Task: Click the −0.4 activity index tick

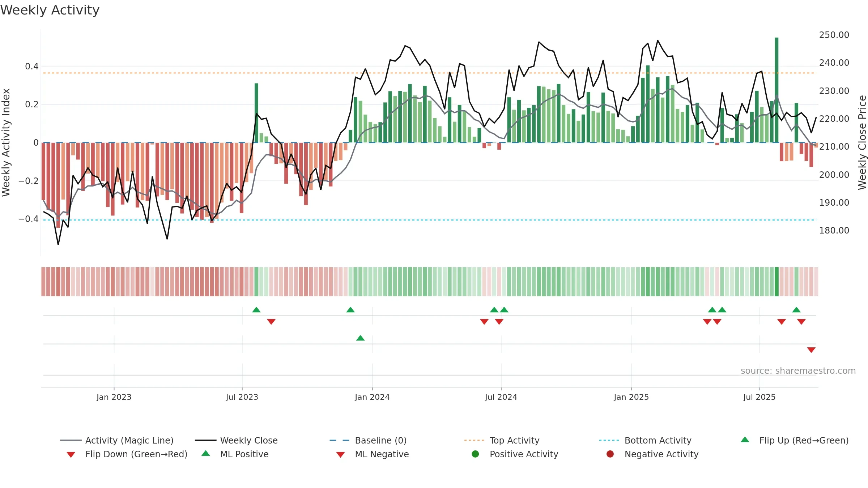Action: pyautogui.click(x=28, y=219)
